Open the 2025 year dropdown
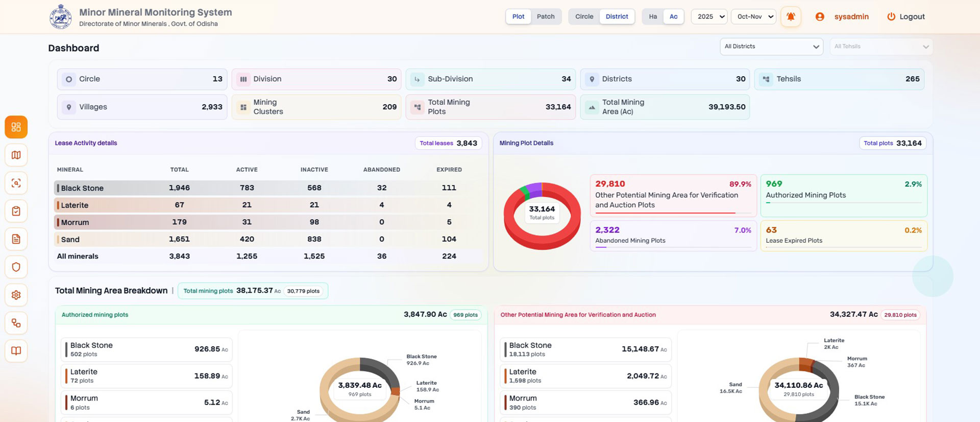This screenshot has width=980, height=422. [x=709, y=16]
